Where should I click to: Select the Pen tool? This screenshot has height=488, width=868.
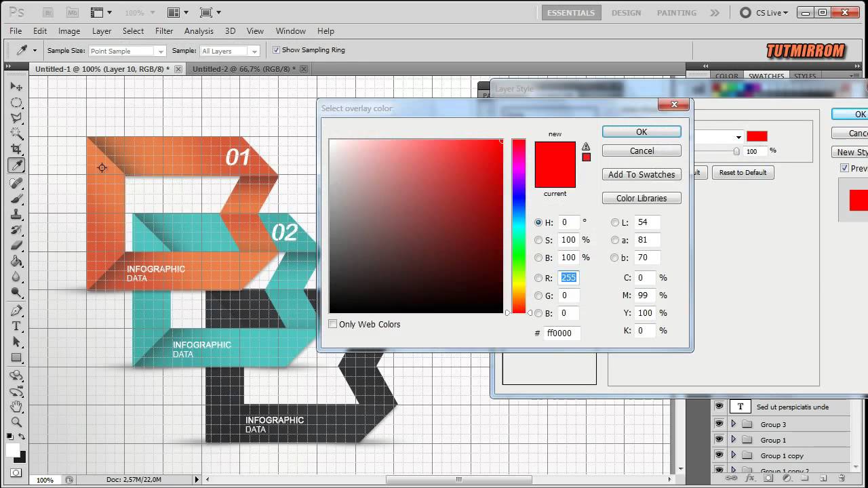16,310
